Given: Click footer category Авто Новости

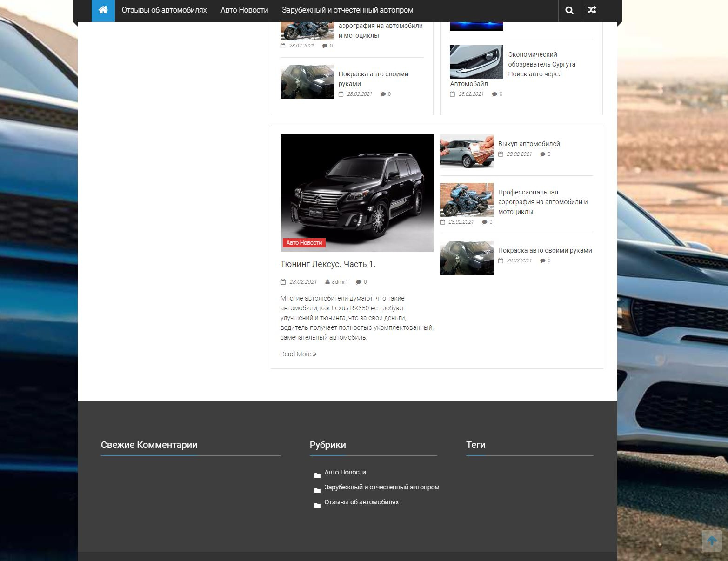Looking at the screenshot, I should tap(345, 472).
